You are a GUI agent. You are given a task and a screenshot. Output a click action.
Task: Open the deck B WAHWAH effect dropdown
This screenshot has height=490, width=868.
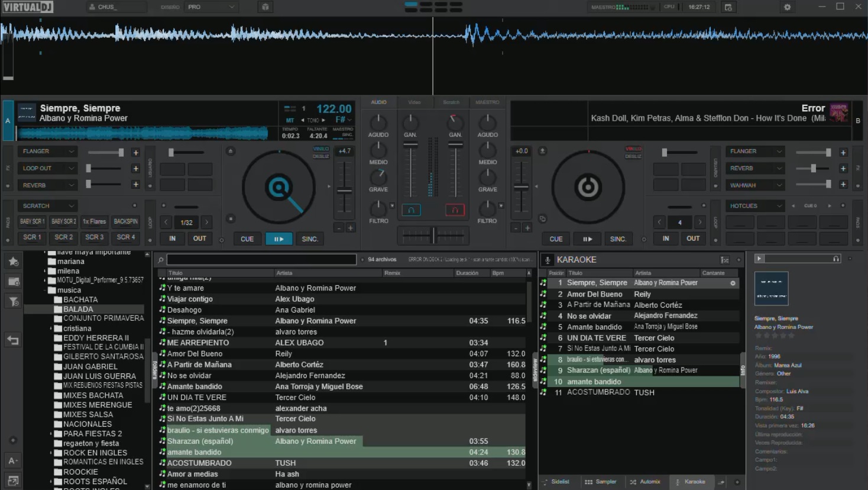point(755,185)
